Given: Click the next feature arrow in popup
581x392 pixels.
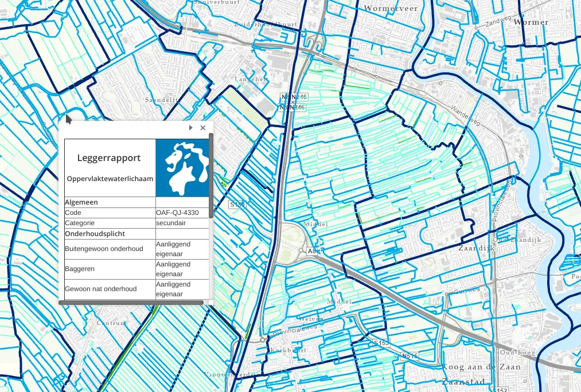Looking at the screenshot, I should point(191,128).
